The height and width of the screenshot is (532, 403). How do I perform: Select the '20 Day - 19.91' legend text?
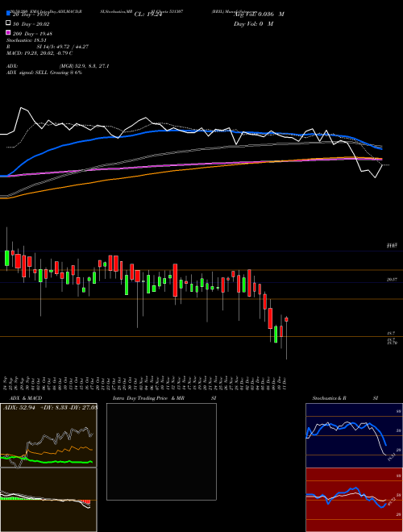29,15
